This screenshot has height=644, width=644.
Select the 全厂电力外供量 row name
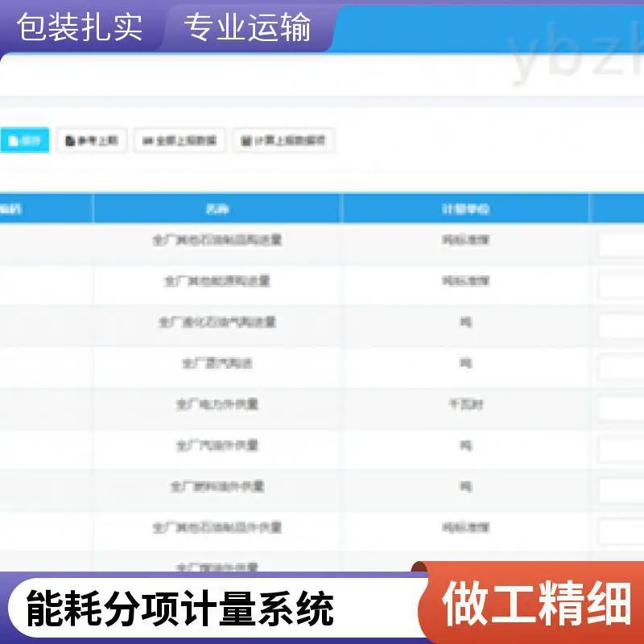(x=217, y=404)
